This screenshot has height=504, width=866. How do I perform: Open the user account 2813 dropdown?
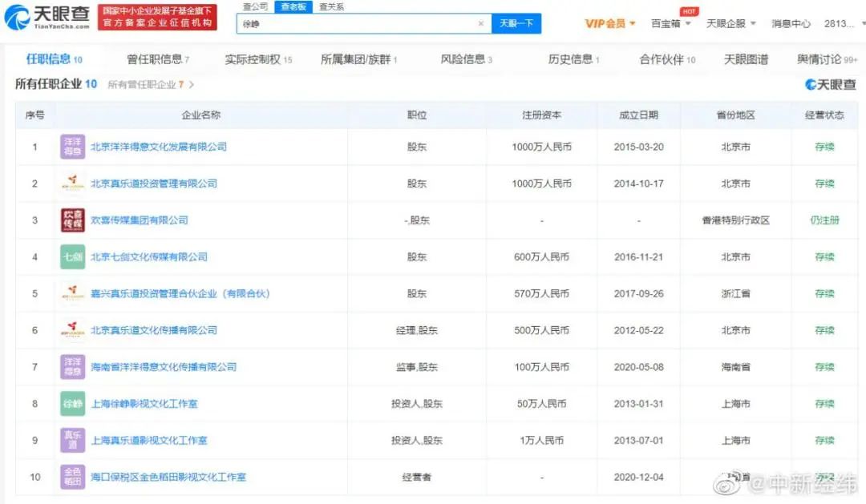(844, 24)
